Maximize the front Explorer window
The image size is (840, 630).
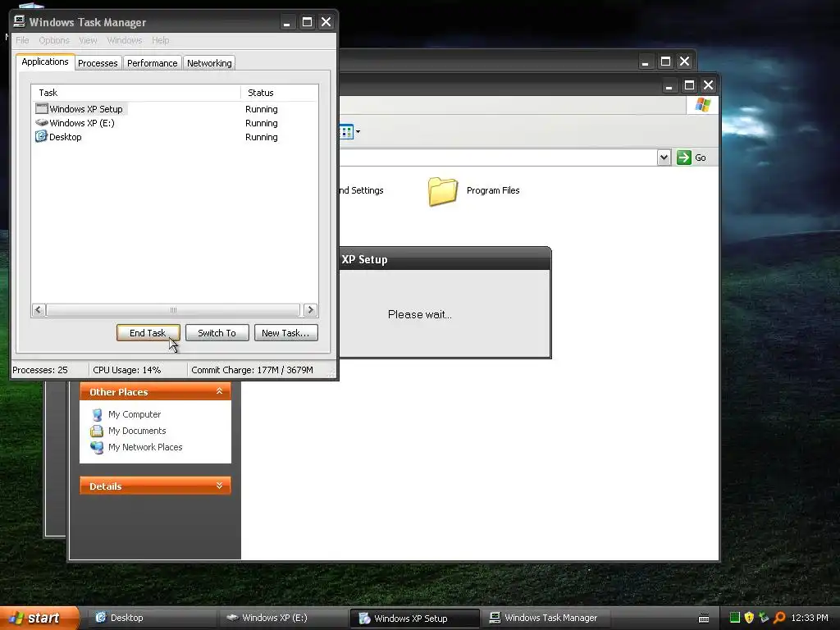pyautogui.click(x=689, y=85)
